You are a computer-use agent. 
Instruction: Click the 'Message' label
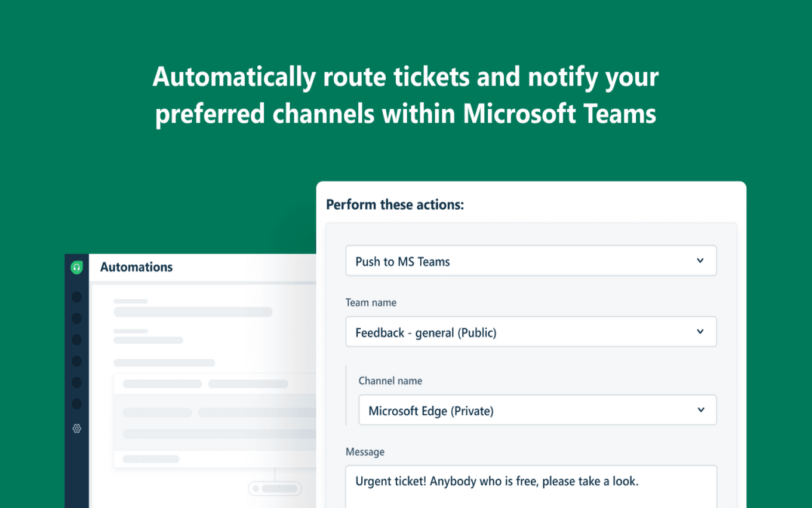pyautogui.click(x=365, y=452)
